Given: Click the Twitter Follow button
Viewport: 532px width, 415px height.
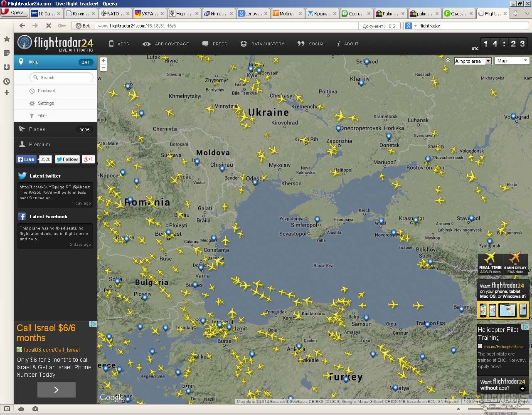Looking at the screenshot, I should coord(67,159).
